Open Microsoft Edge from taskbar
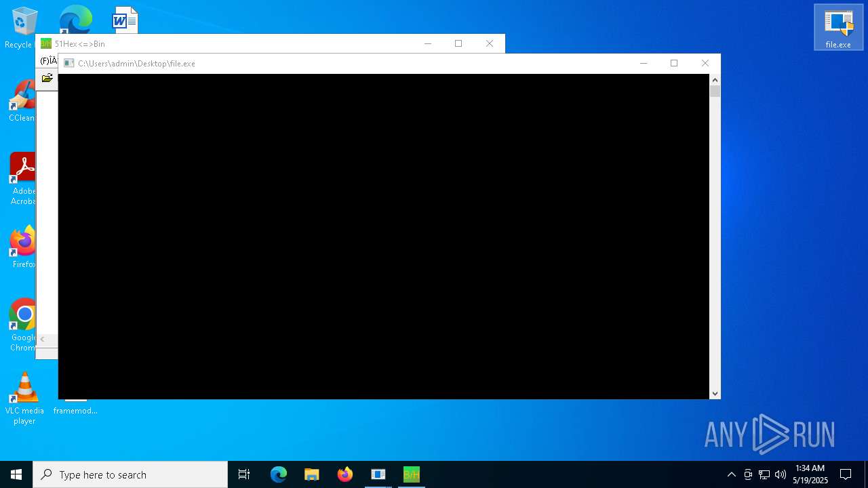The image size is (868, 488). pos(279,474)
